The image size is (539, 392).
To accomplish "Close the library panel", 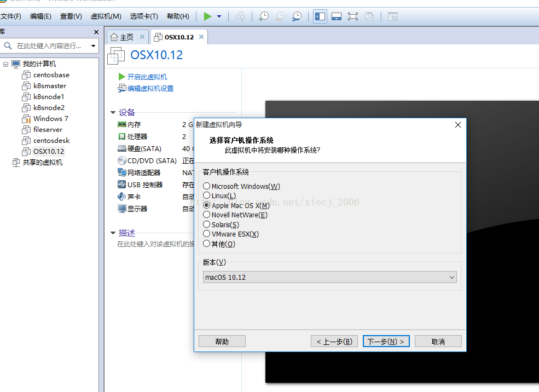I will tap(96, 32).
